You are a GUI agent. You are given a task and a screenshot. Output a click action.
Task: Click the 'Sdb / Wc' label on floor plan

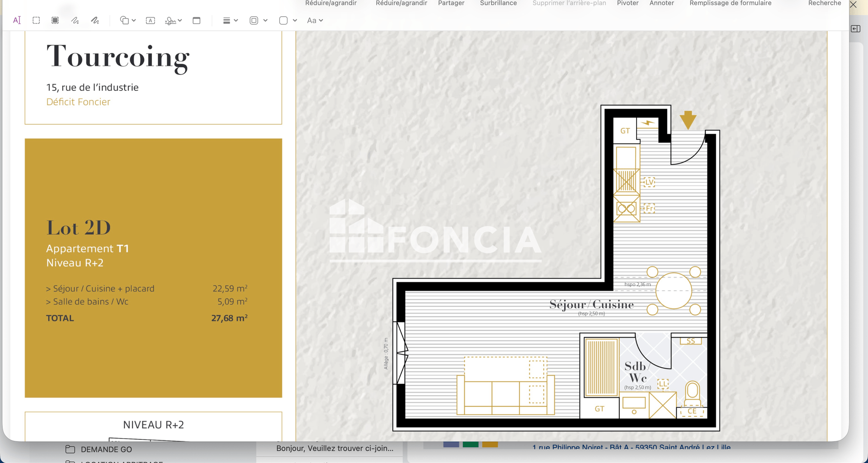637,372
